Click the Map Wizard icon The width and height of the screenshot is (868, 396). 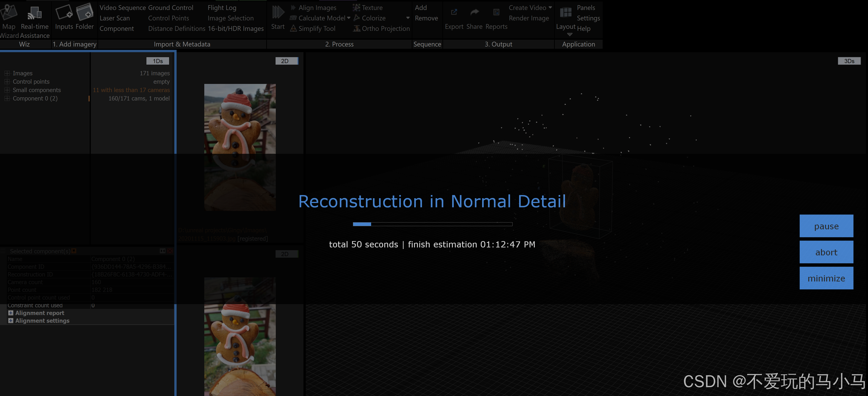8,12
